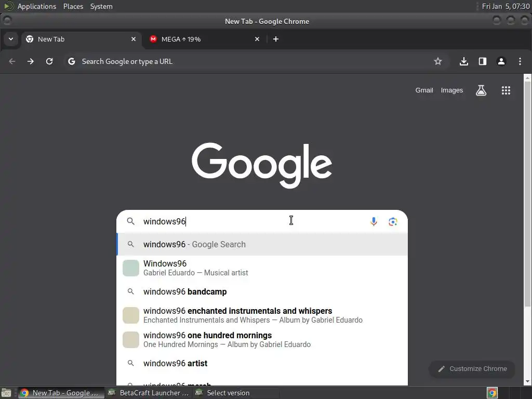
Task: Open the Gmail link
Action: 424,90
